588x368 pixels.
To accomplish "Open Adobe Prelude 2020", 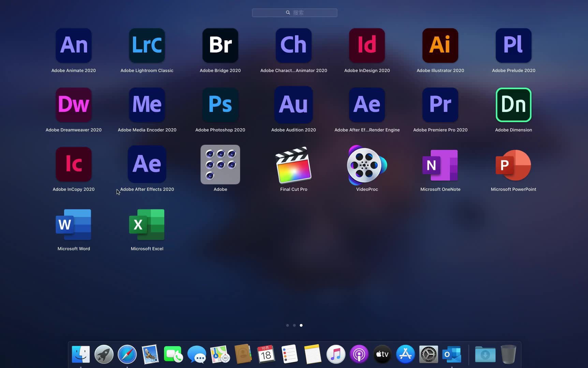I will (514, 45).
